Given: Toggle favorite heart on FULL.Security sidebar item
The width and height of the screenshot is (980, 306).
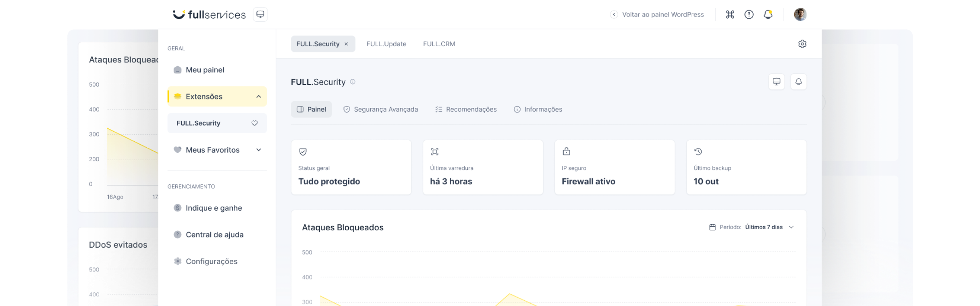Looking at the screenshot, I should 254,123.
